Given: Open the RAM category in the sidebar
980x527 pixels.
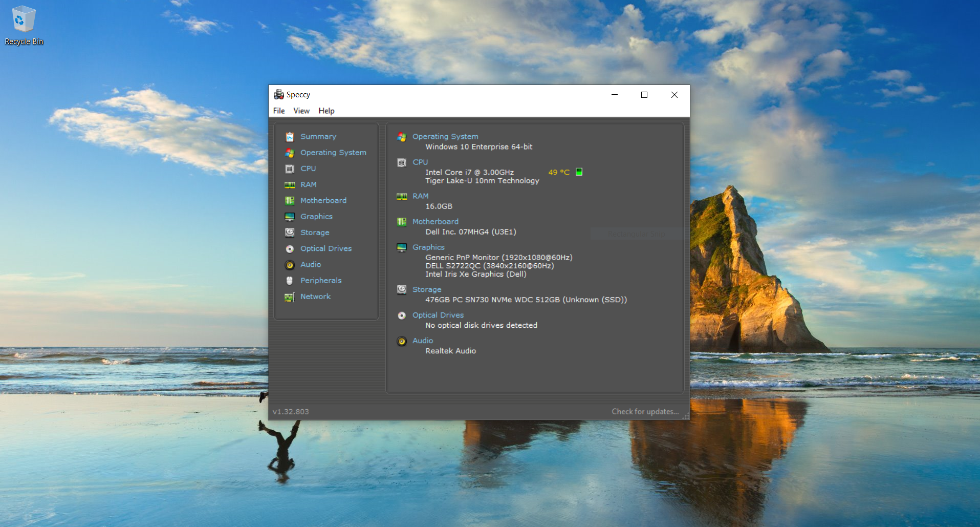Looking at the screenshot, I should point(309,184).
